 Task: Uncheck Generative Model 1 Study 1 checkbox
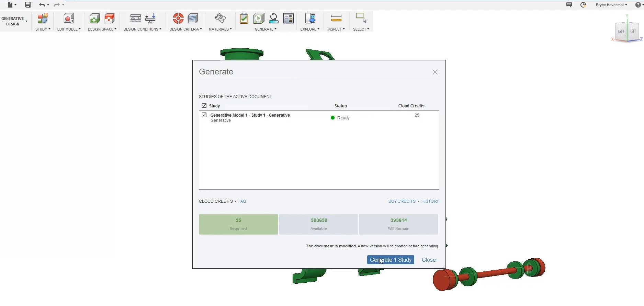(x=204, y=115)
